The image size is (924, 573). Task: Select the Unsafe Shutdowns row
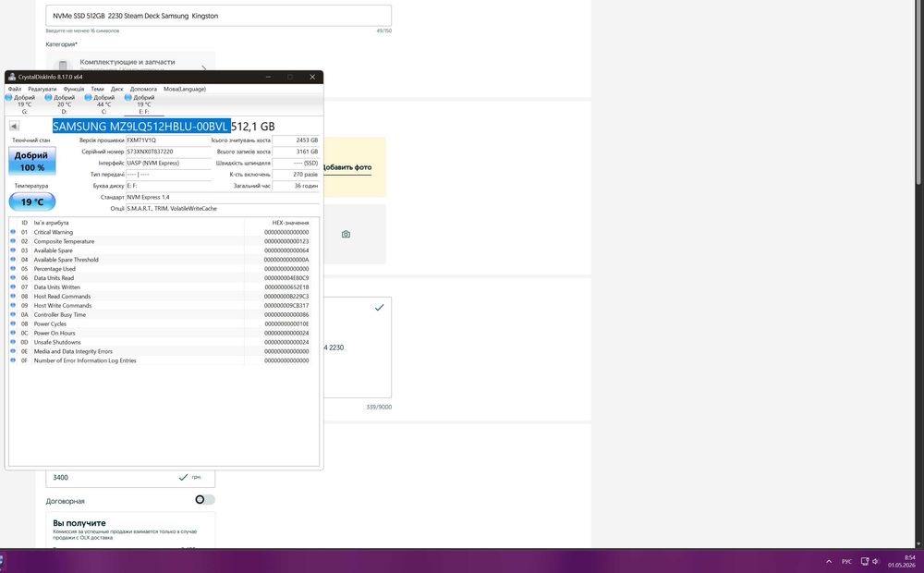click(164, 342)
